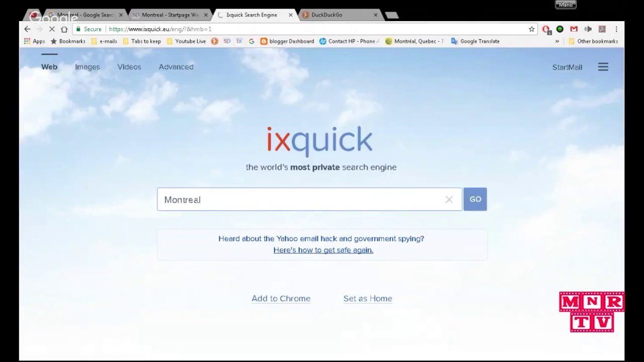The image size is (644, 362).
Task: Open the Apps grid shortcut
Action: pos(34,41)
